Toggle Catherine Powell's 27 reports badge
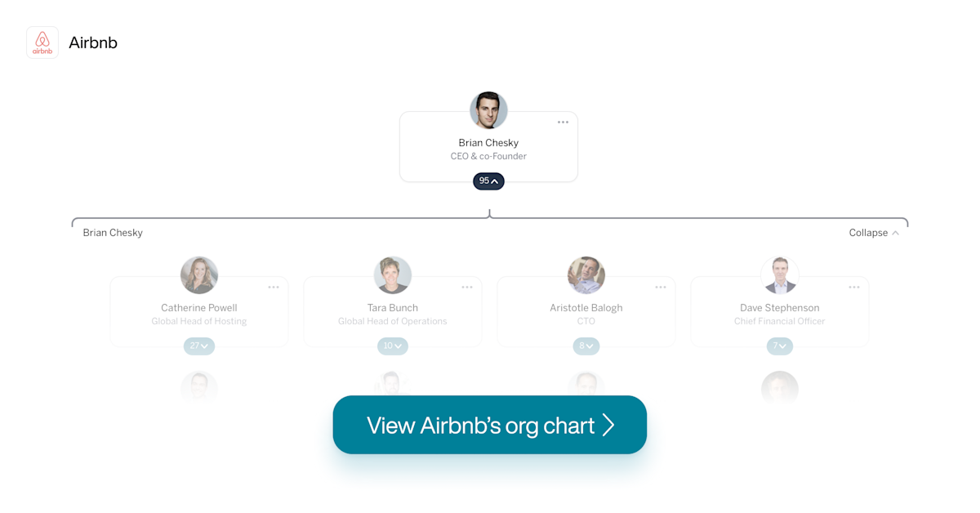 tap(198, 346)
